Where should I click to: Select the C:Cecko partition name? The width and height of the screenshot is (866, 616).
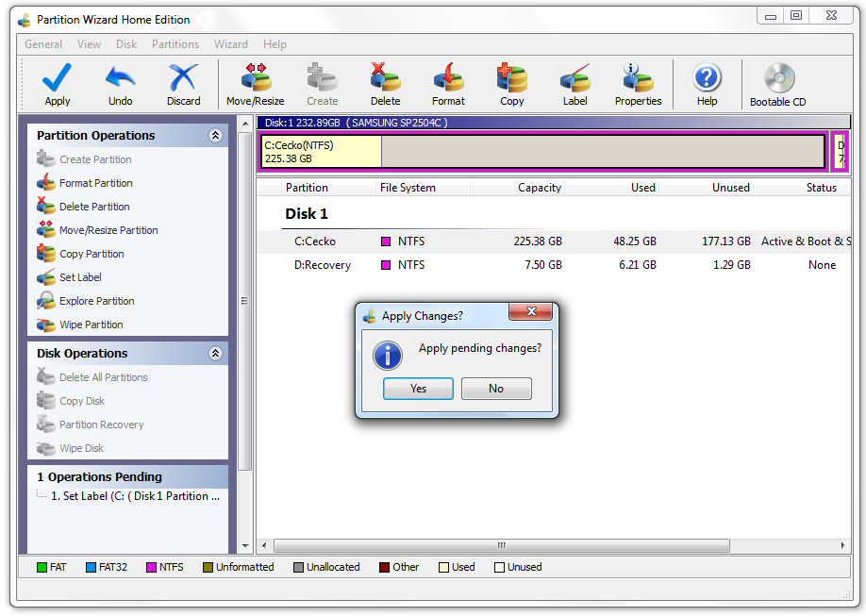[315, 241]
